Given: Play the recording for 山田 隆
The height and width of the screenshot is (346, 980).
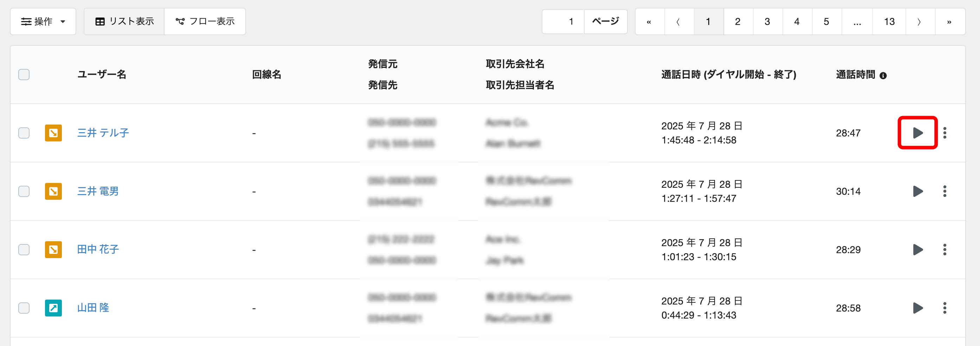Looking at the screenshot, I should click(918, 308).
